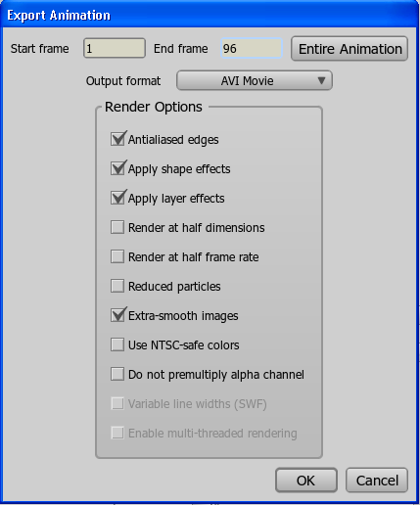Disable Apply shape effects option
Viewport: 420px width, 505px height.
pos(117,169)
